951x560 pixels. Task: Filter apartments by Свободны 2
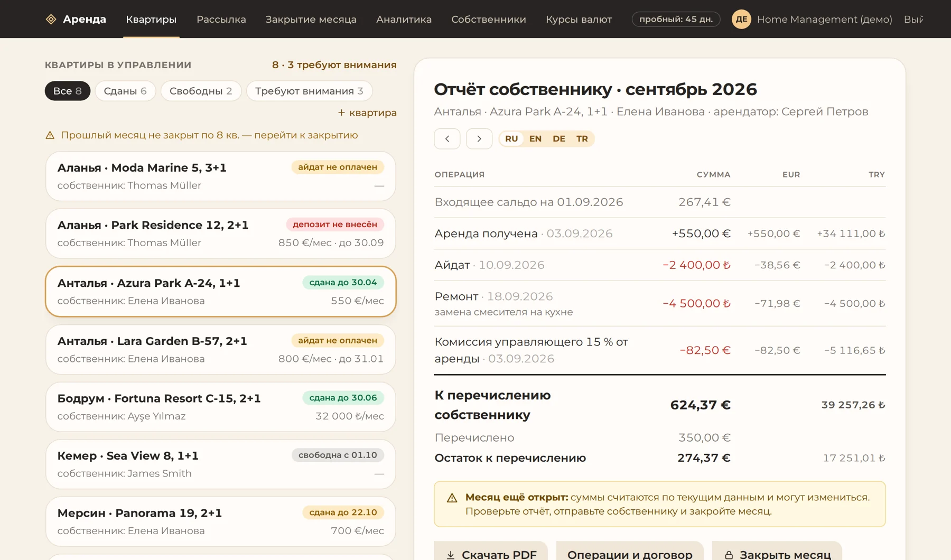(x=201, y=91)
